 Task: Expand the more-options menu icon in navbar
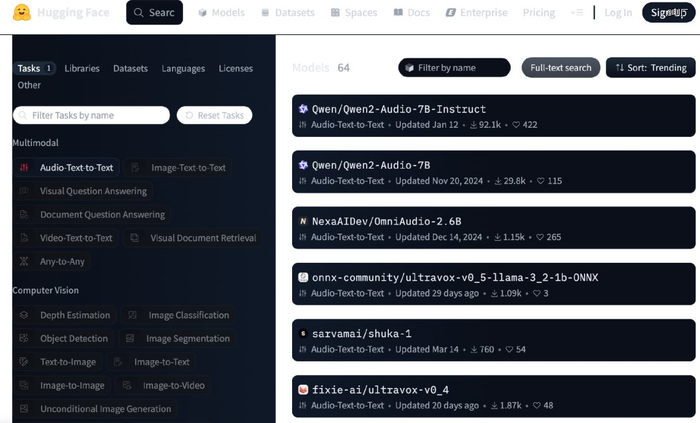pos(577,12)
